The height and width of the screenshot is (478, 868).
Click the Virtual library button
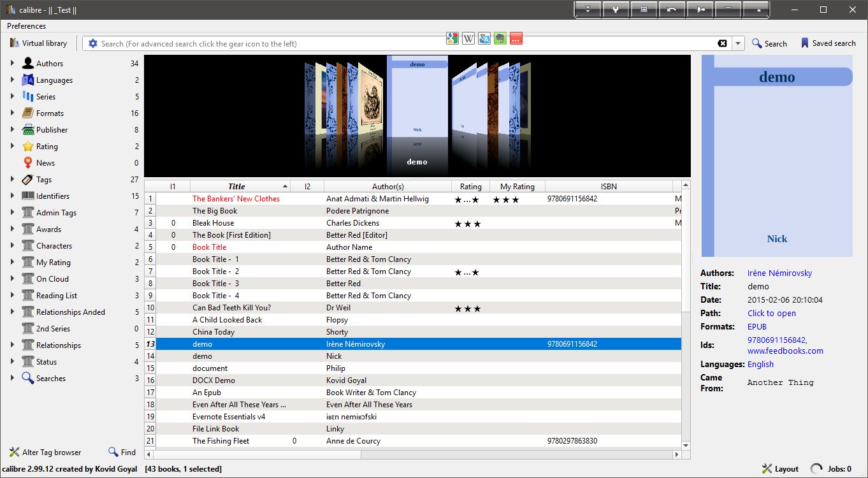point(39,43)
